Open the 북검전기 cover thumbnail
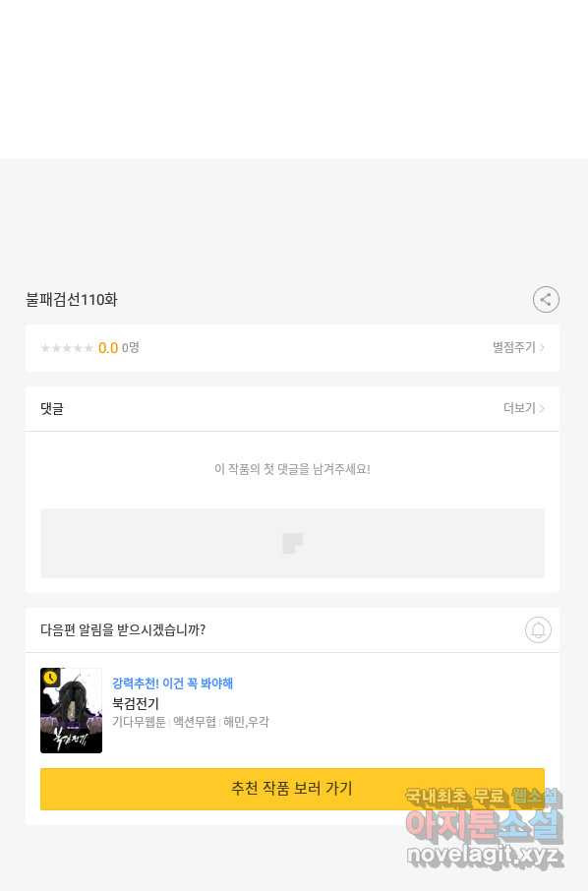The width and height of the screenshot is (588, 891). point(71,710)
